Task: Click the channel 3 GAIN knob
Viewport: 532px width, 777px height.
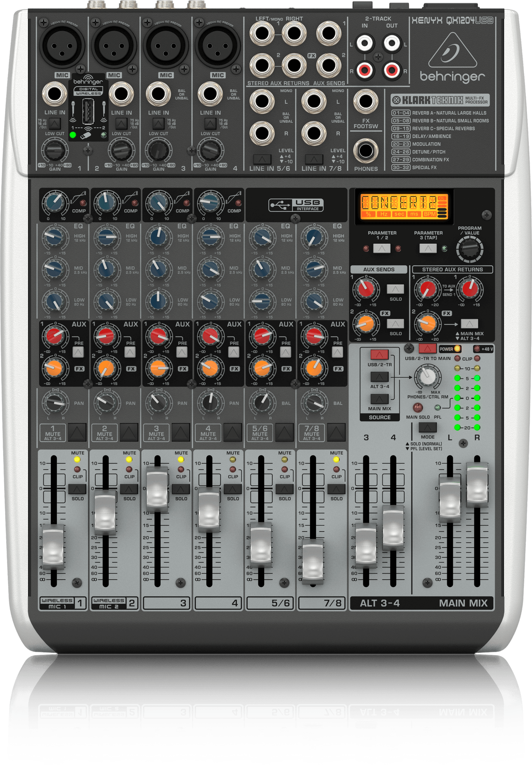Action: click(x=158, y=151)
